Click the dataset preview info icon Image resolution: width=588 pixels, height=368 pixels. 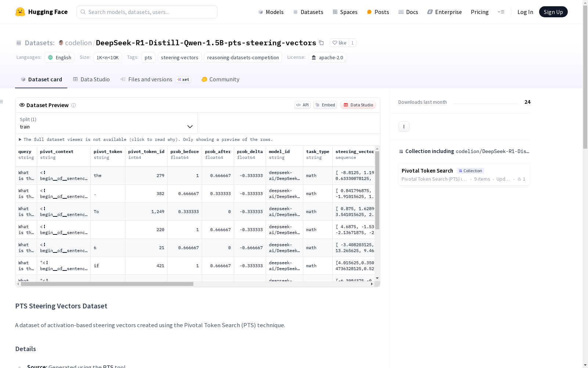[73, 105]
